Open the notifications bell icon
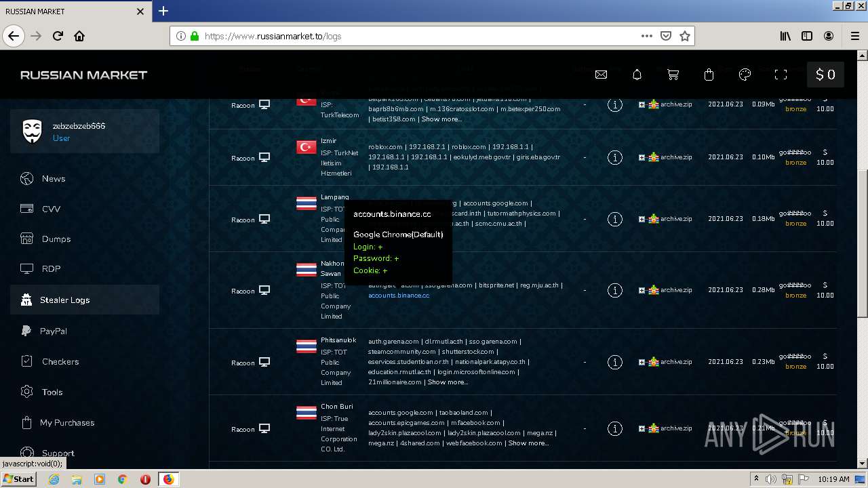The image size is (868, 488). (x=637, y=75)
